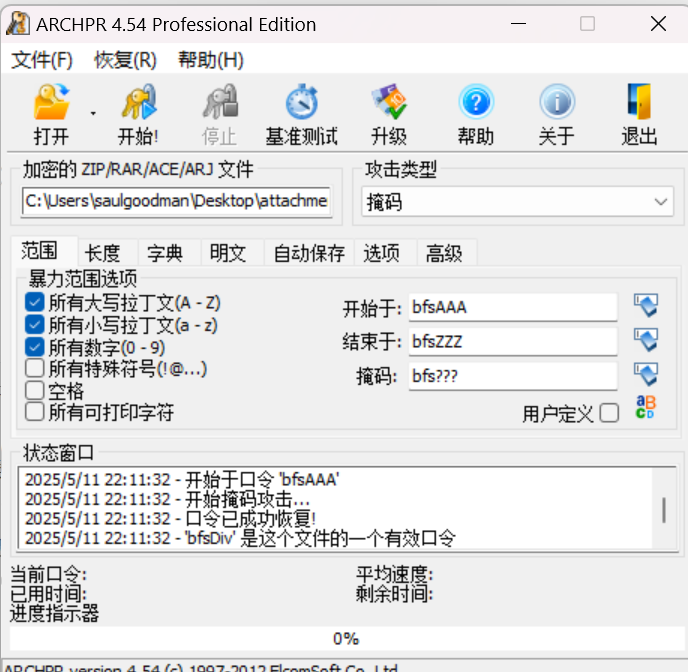Close the ARCHPR window
688x672 pixels.
pyautogui.click(x=658, y=24)
